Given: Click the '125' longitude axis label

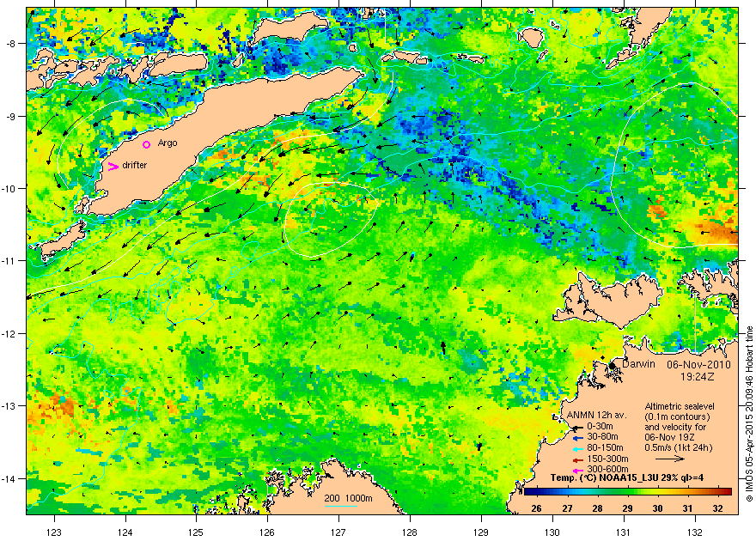Looking at the screenshot, I should click(196, 532).
